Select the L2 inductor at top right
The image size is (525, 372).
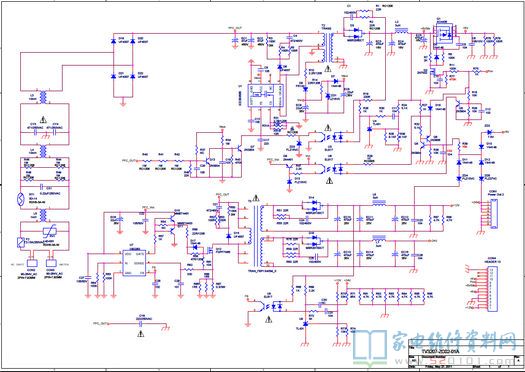pos(401,30)
